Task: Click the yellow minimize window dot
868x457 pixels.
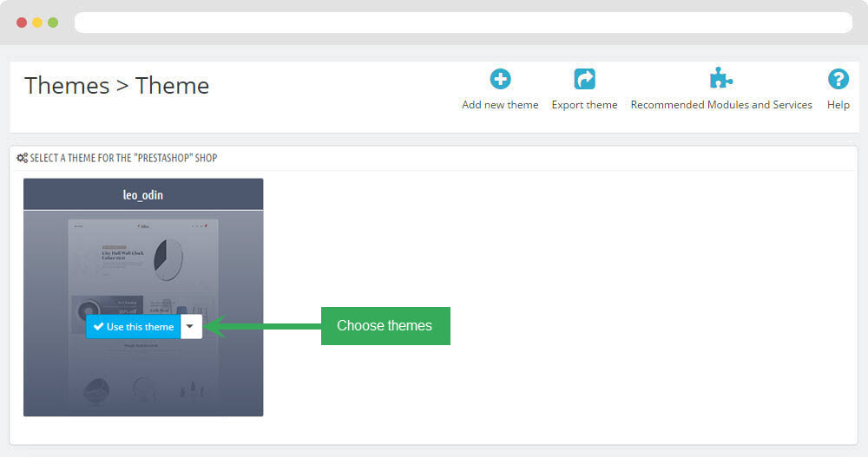Action: point(37,23)
